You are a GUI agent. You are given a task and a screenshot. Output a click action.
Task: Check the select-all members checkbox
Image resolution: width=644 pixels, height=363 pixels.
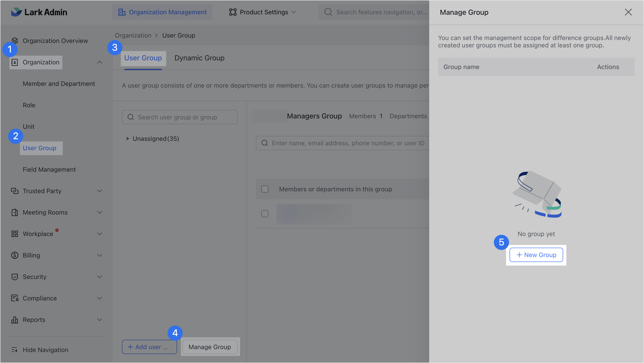(x=265, y=189)
